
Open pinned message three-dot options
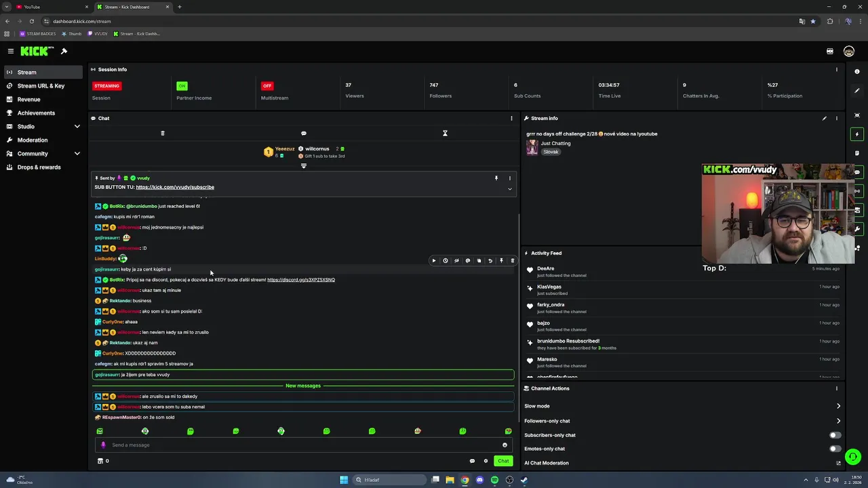[510, 178]
